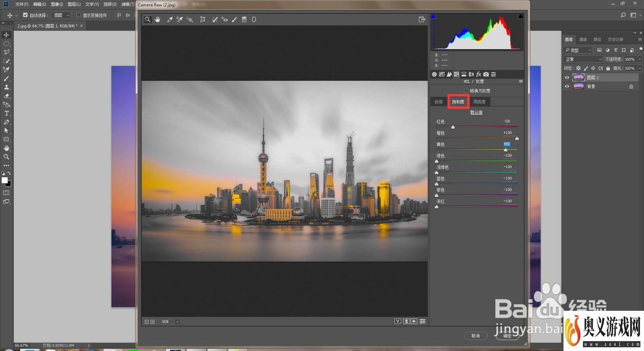This screenshot has width=644, height=351.
Task: Open the HSL panel flyout menu
Action: pos(521,81)
